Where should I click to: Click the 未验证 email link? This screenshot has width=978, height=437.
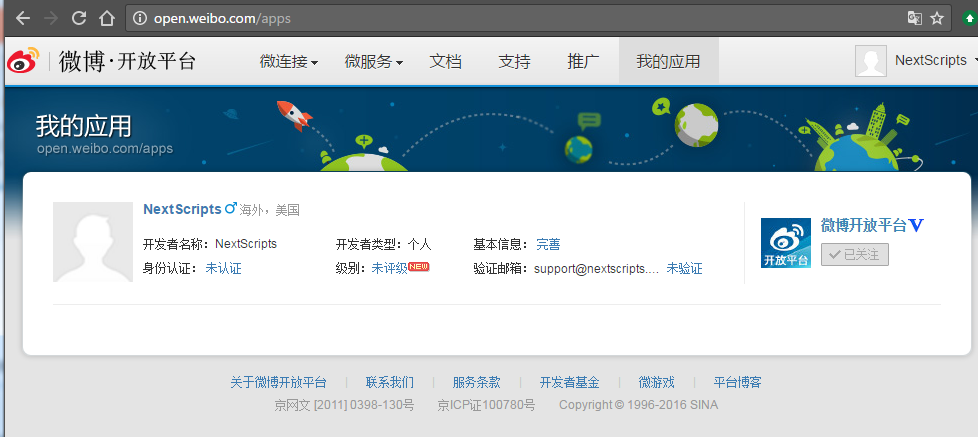(684, 269)
